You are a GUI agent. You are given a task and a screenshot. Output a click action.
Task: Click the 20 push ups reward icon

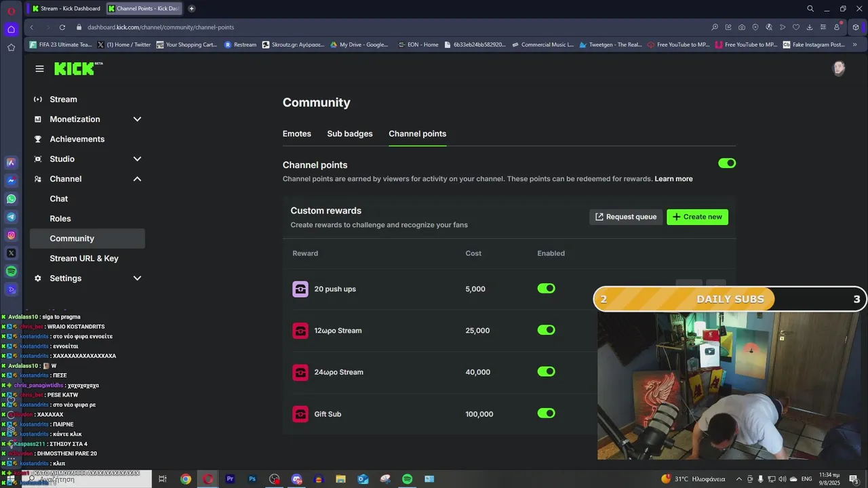coord(300,289)
